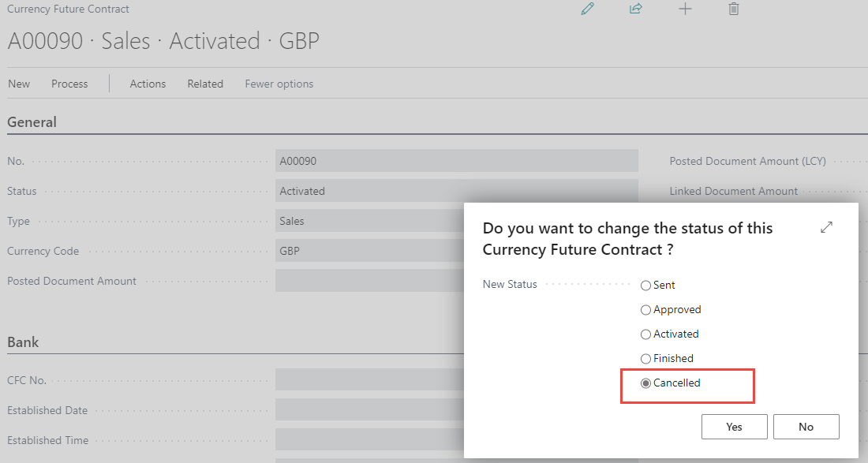The width and height of the screenshot is (868, 463).
Task: Confirm status change with Yes
Action: 734,427
